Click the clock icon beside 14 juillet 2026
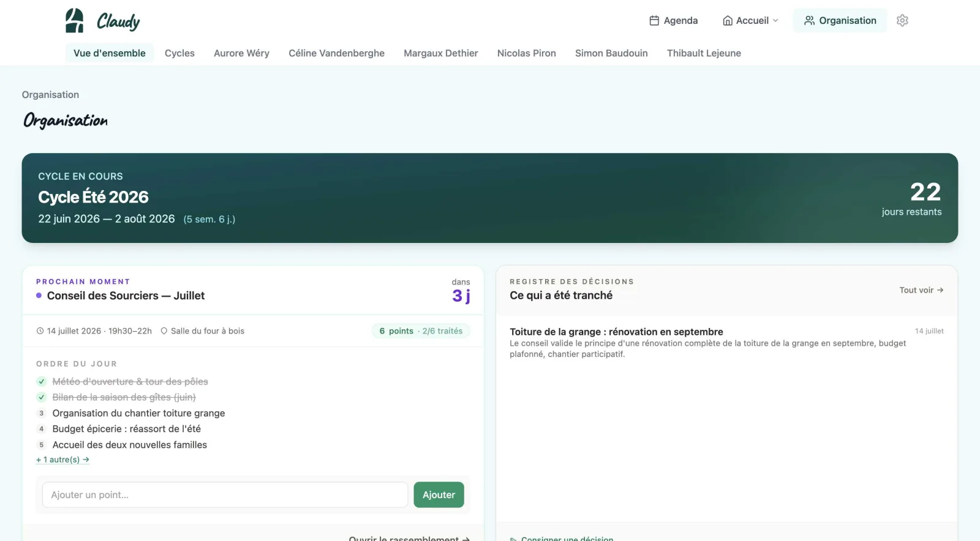Viewport: 980px width, 541px height. 40,331
